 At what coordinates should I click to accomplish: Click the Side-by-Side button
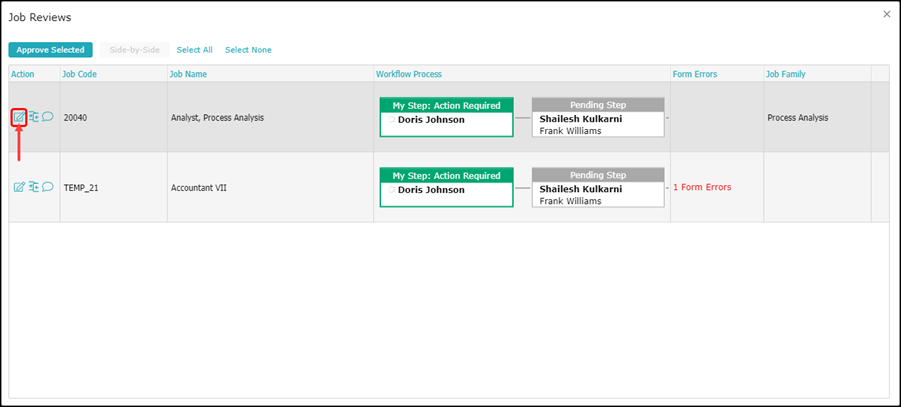point(134,50)
